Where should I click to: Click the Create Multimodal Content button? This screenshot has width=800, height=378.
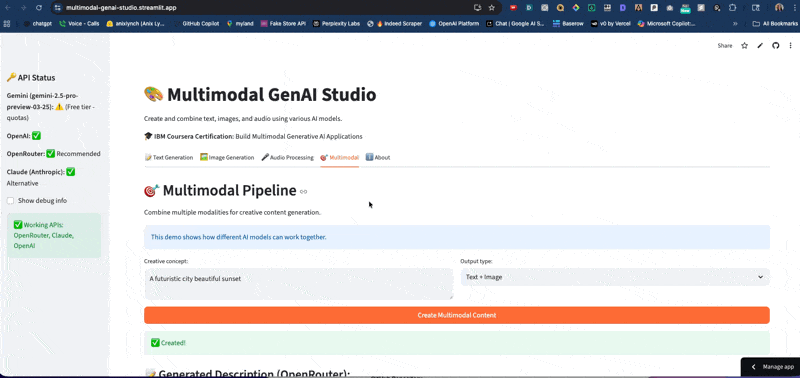457,315
